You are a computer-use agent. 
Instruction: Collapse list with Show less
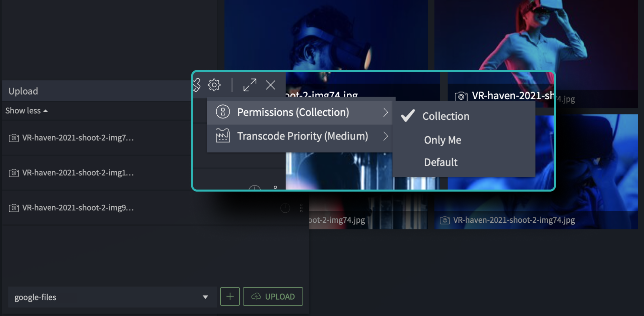point(26,111)
